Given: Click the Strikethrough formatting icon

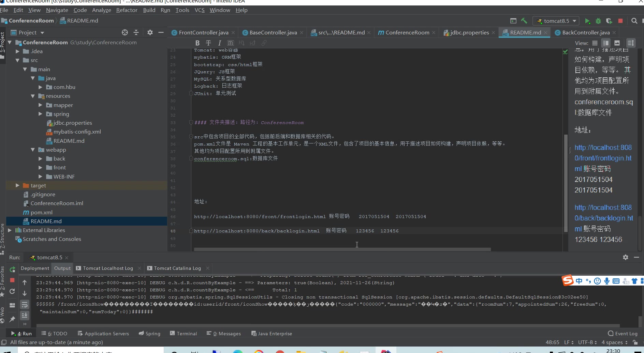Looking at the screenshot, I should point(208,43).
